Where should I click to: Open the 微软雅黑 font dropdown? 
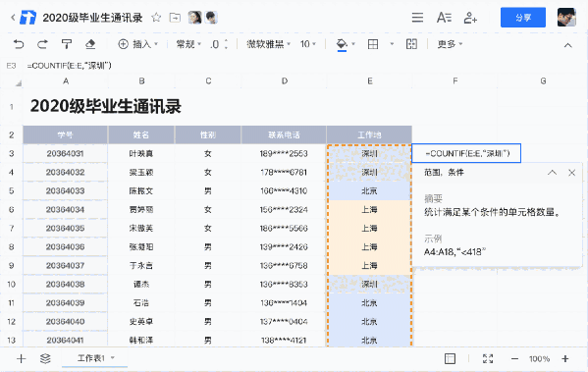click(269, 44)
